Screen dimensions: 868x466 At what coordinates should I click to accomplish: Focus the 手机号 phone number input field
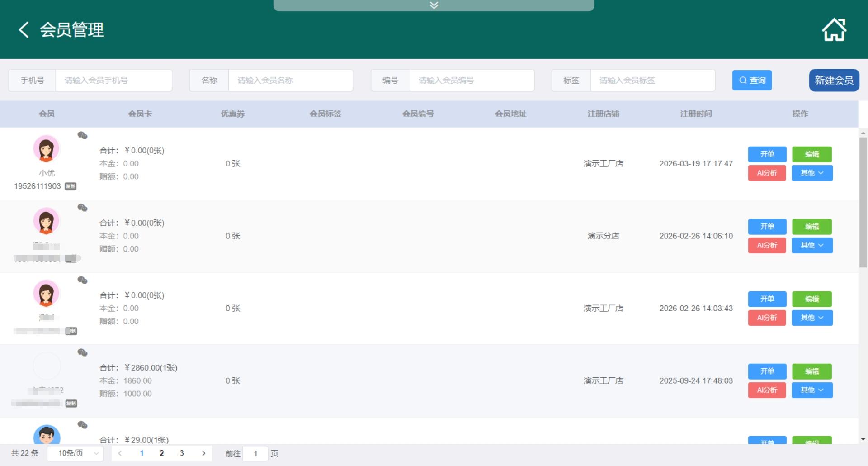(x=113, y=81)
